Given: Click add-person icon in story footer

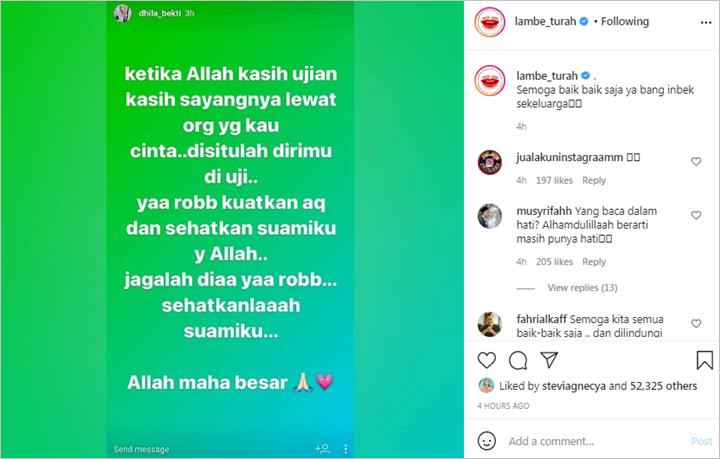Looking at the screenshot, I should pyautogui.click(x=322, y=448).
